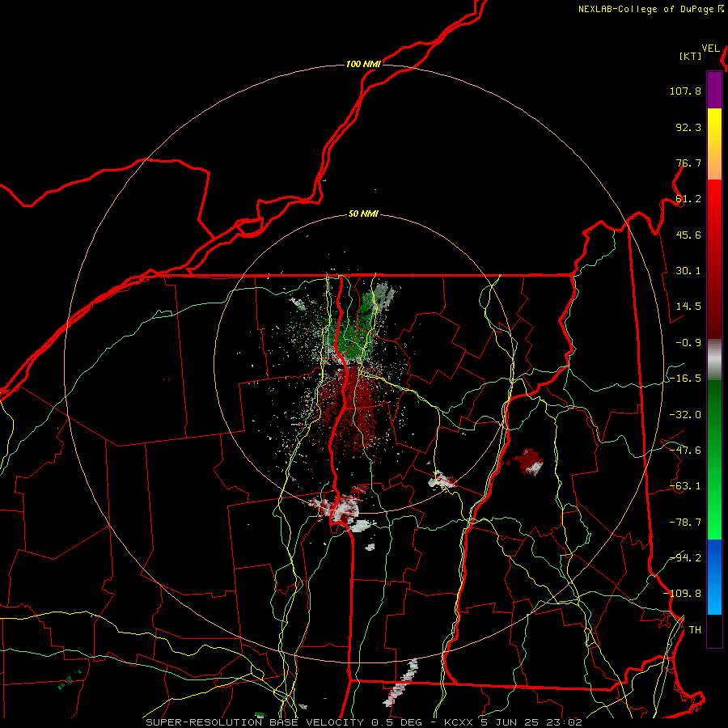Click the 45.6 velocity scale value
Screen dimensions: 728x728
688,235
